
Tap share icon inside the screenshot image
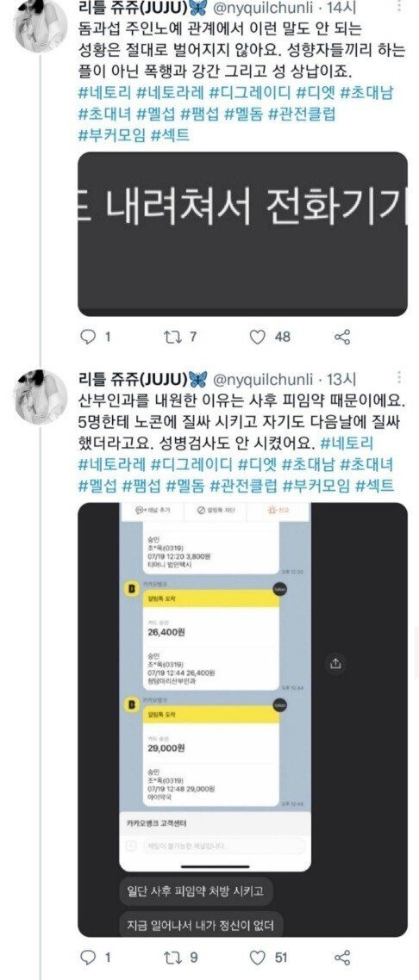tap(336, 663)
